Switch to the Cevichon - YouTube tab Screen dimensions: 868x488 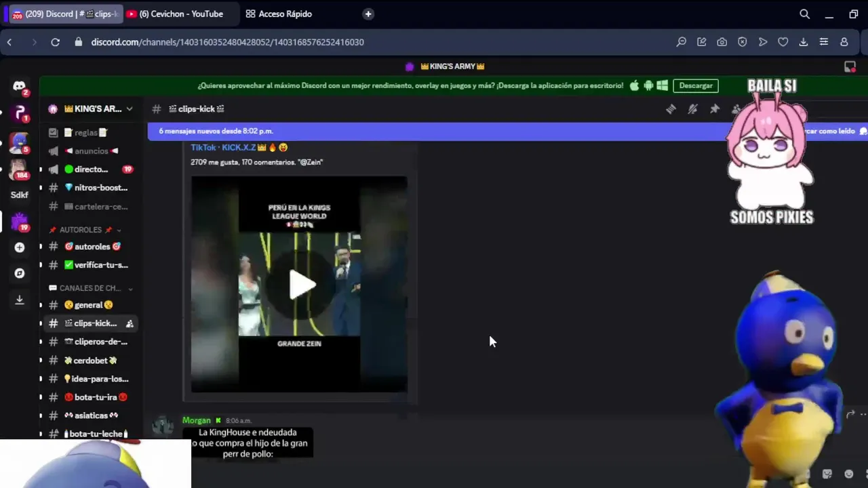[x=181, y=14]
